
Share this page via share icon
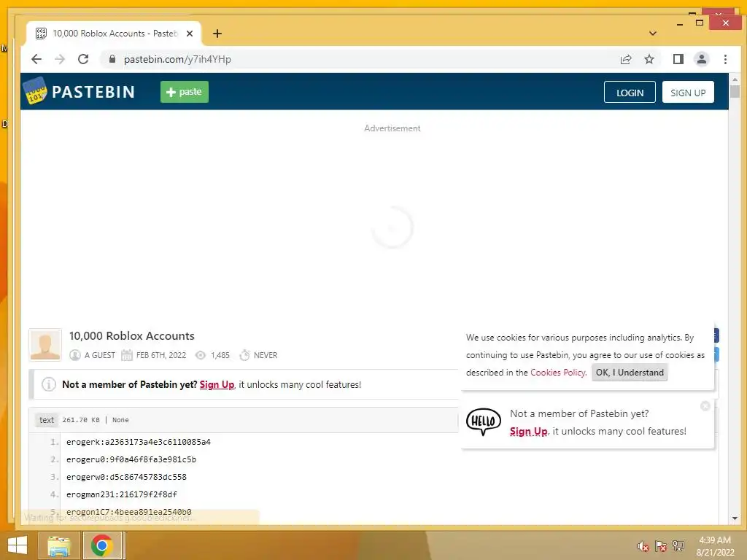tap(625, 59)
